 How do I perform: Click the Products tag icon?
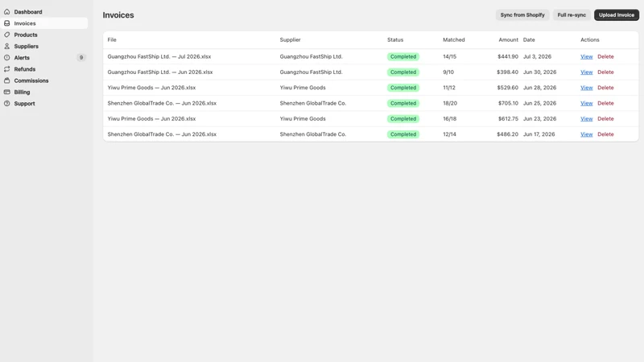(7, 35)
